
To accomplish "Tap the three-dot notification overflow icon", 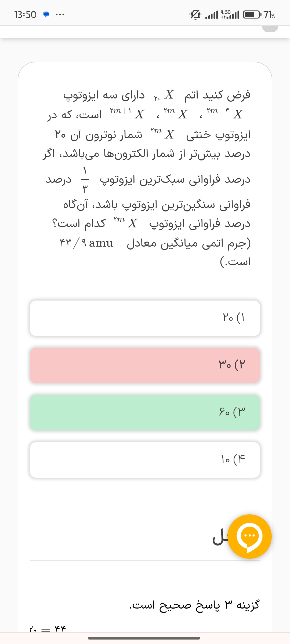I will pos(60,14).
